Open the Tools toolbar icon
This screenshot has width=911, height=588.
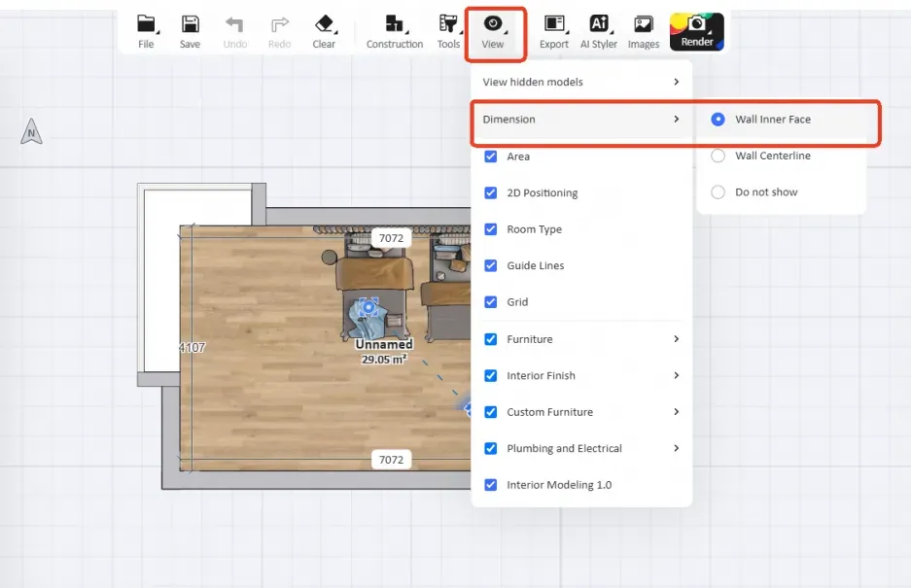point(448,25)
